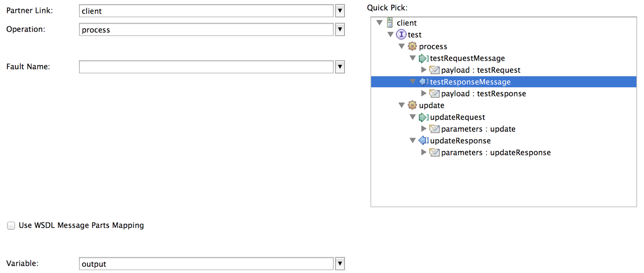Image resolution: width=644 pixels, height=273 pixels.
Task: Open the Variable dropdown arrow
Action: [340, 264]
